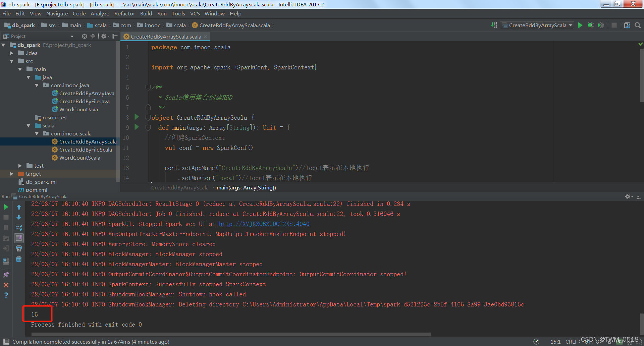The height and width of the screenshot is (346, 644).
Task: Collapse the db_spark root folder
Action: point(3,45)
